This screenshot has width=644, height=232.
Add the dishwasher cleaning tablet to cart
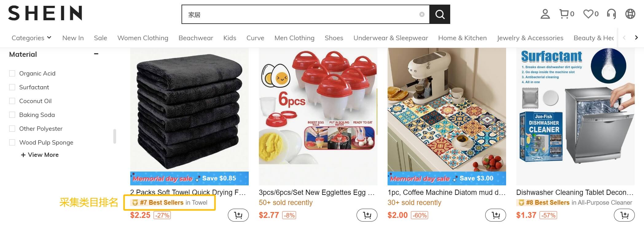pos(624,215)
